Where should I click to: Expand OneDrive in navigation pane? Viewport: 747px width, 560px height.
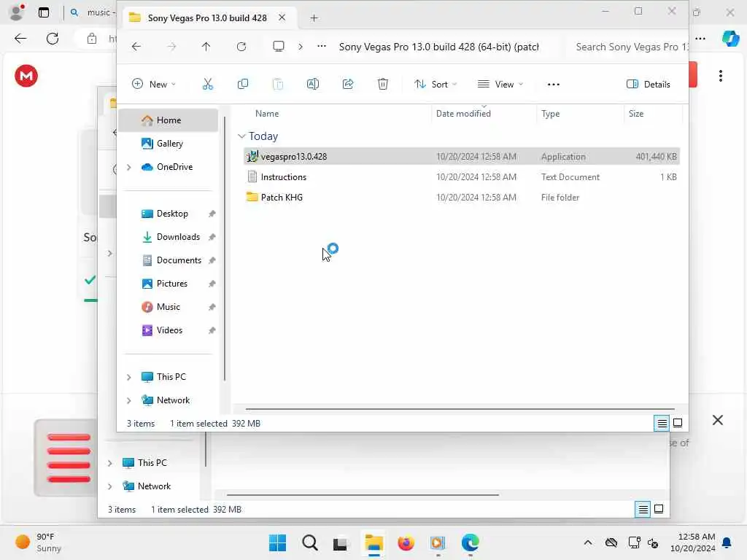[x=128, y=167]
